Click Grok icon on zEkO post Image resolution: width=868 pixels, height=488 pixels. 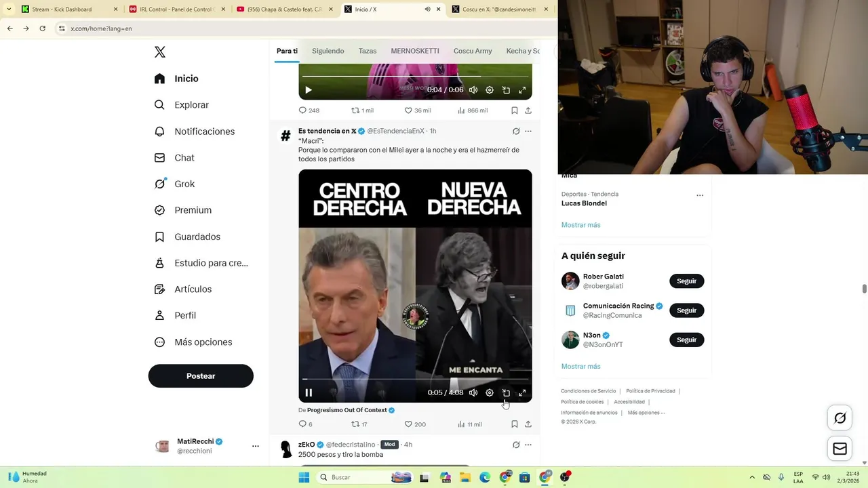(516, 445)
